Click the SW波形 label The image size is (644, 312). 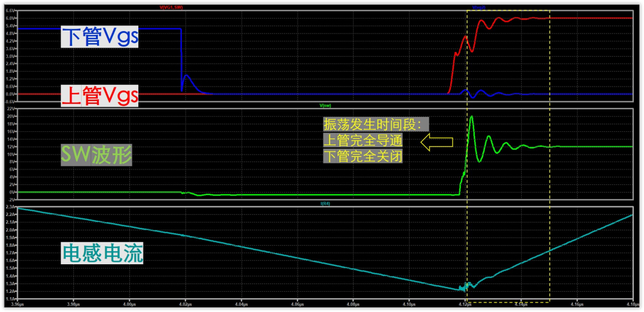(x=97, y=155)
